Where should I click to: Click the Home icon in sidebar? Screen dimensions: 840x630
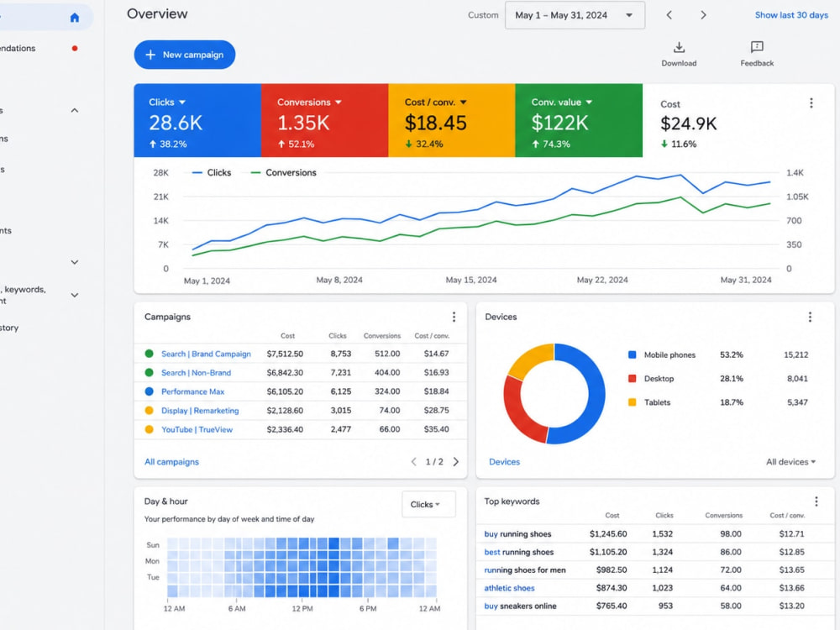pyautogui.click(x=75, y=18)
